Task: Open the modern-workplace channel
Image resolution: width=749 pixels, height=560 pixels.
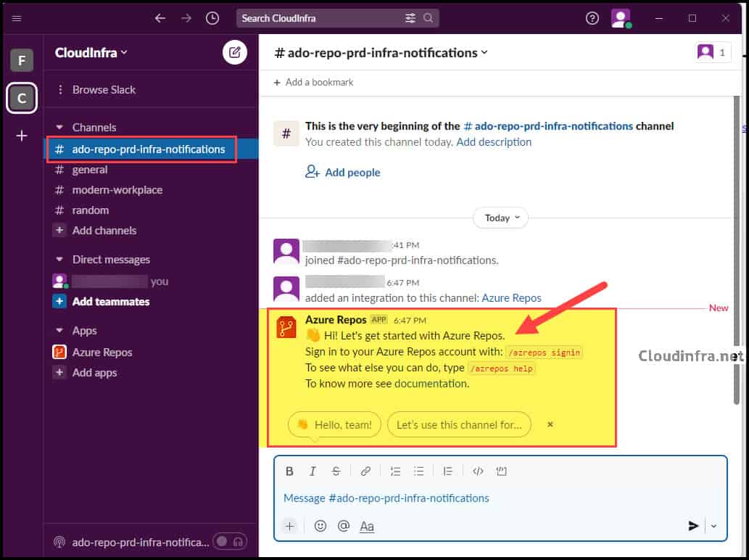Action: pyautogui.click(x=117, y=190)
